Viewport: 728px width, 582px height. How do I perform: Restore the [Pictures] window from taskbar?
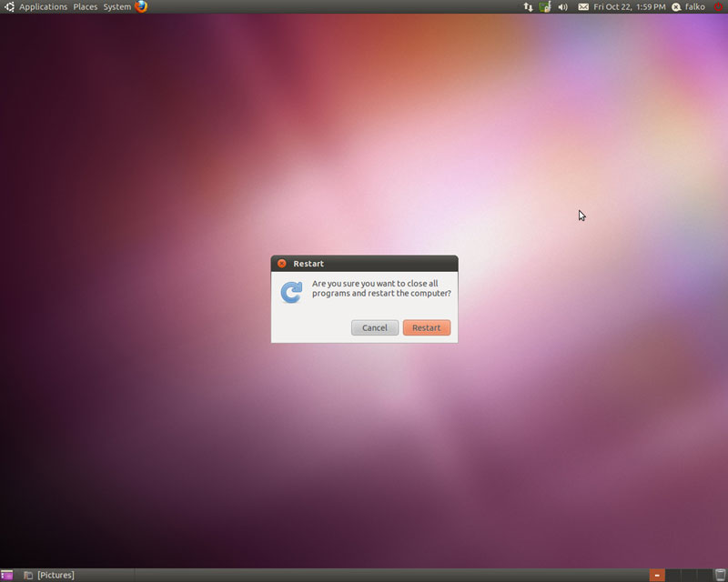pos(49,575)
